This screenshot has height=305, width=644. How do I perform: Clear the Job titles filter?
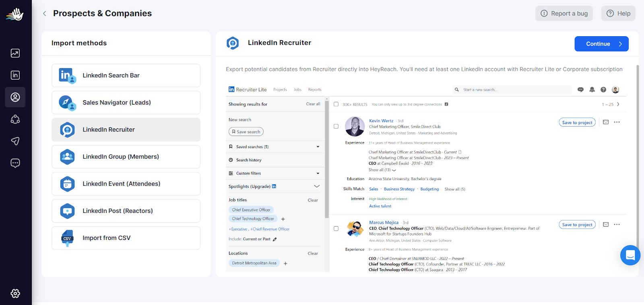coord(313,200)
